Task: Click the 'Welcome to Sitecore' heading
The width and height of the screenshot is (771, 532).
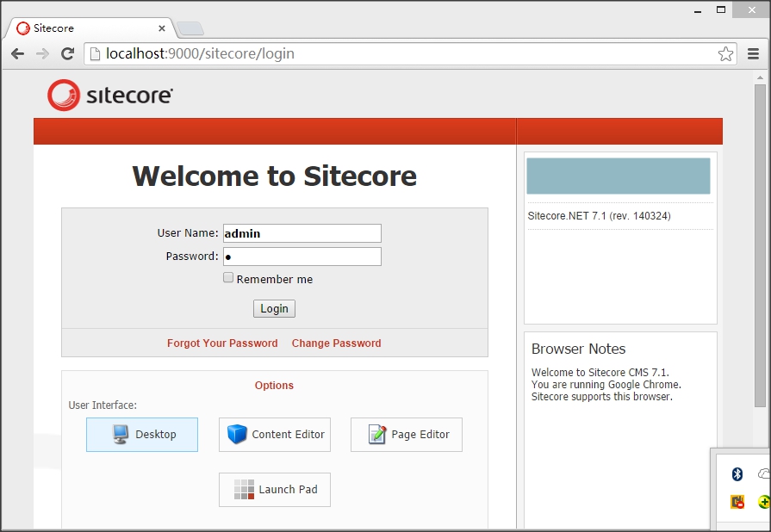Action: click(275, 176)
